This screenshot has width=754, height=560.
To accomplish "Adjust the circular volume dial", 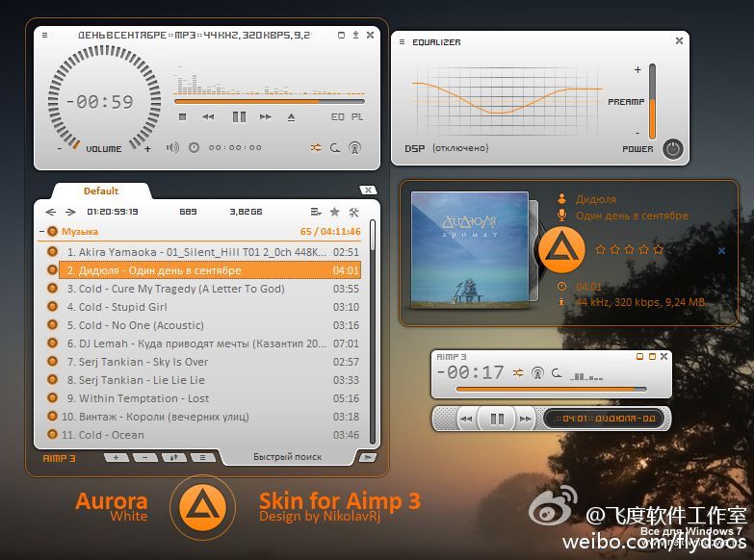I will (x=104, y=95).
